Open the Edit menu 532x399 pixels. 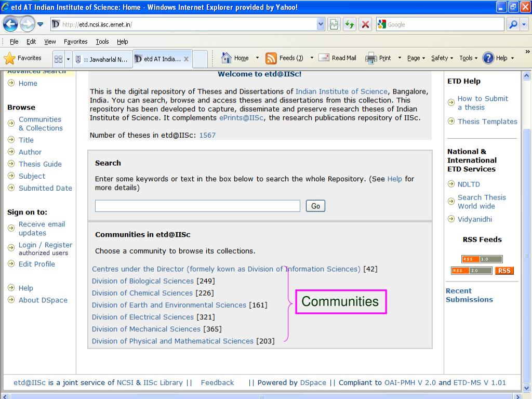coord(31,42)
